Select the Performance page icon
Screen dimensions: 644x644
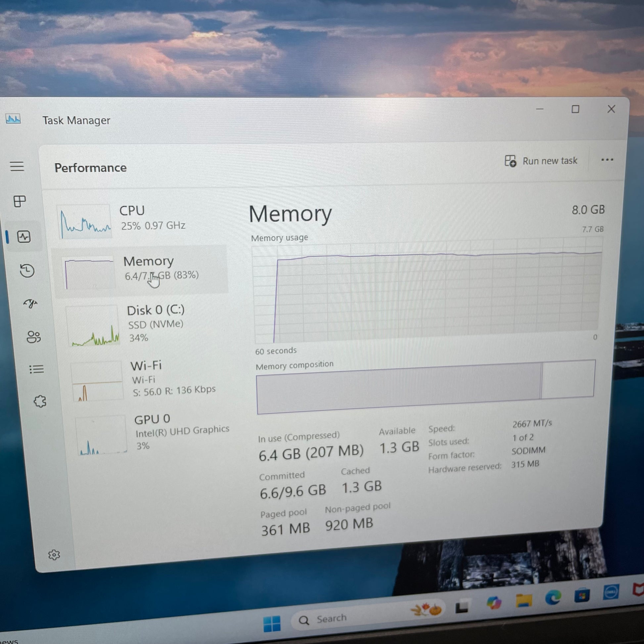(24, 237)
